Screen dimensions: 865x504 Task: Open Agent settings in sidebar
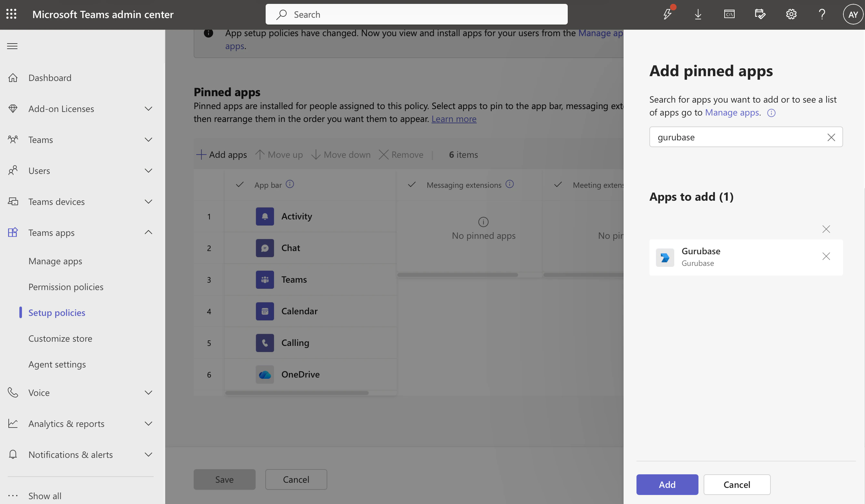tap(57, 364)
